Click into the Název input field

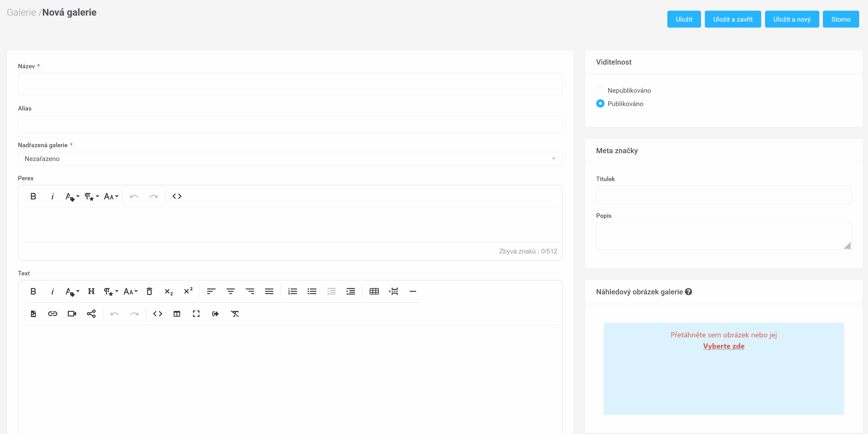[x=290, y=85]
